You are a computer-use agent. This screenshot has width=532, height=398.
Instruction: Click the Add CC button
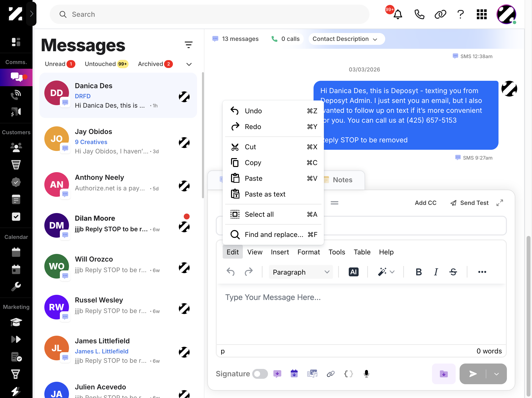tap(425, 203)
